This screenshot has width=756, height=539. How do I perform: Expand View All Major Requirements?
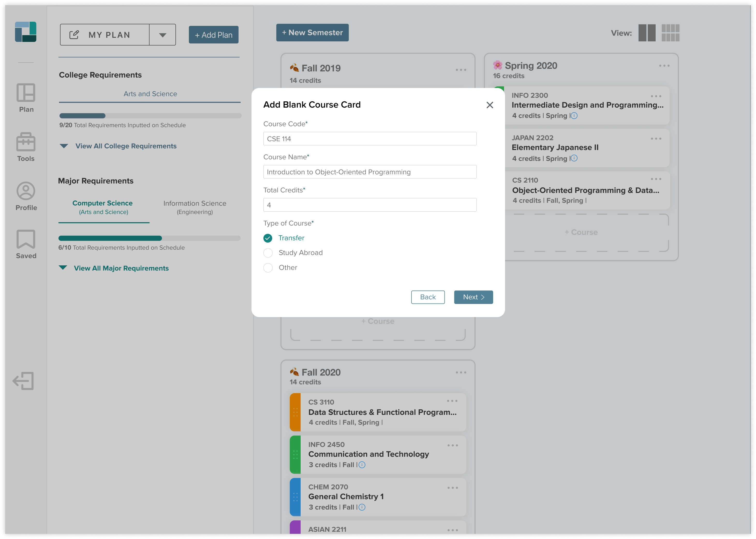click(121, 268)
